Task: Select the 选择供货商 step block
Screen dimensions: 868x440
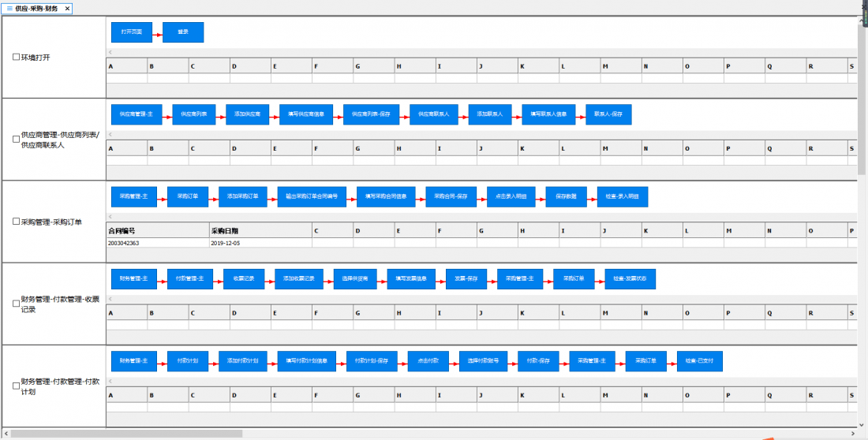Action: [x=355, y=279]
